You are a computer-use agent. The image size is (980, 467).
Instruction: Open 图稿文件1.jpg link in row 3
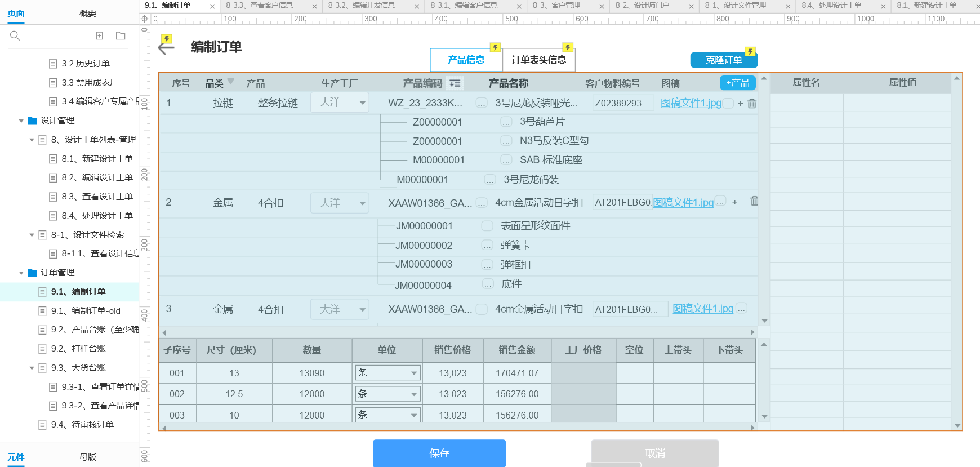pos(703,309)
